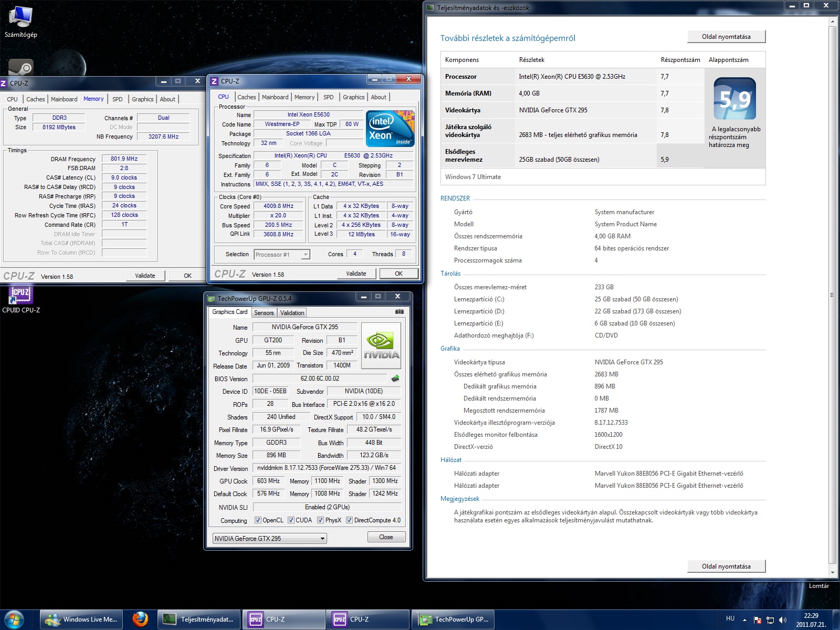Open Memory tab in Xeon processor CPU-Z window
Screen dimensions: 840x630
point(304,97)
